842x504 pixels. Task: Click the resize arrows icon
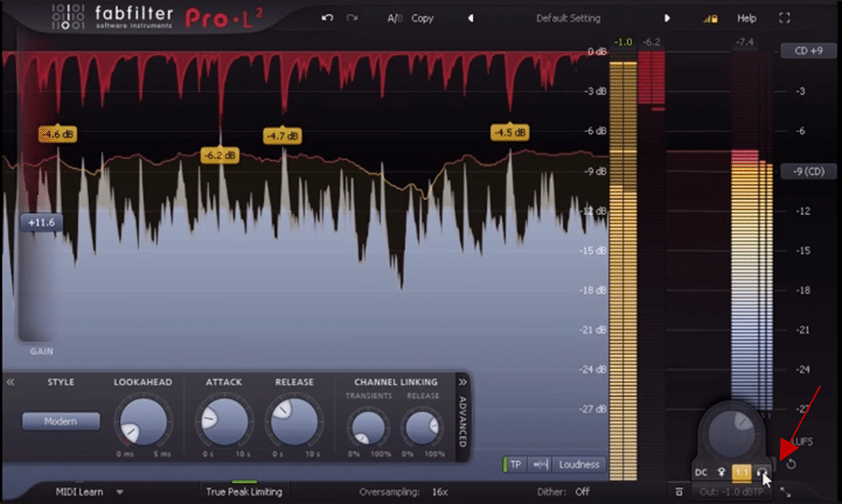coord(785,492)
